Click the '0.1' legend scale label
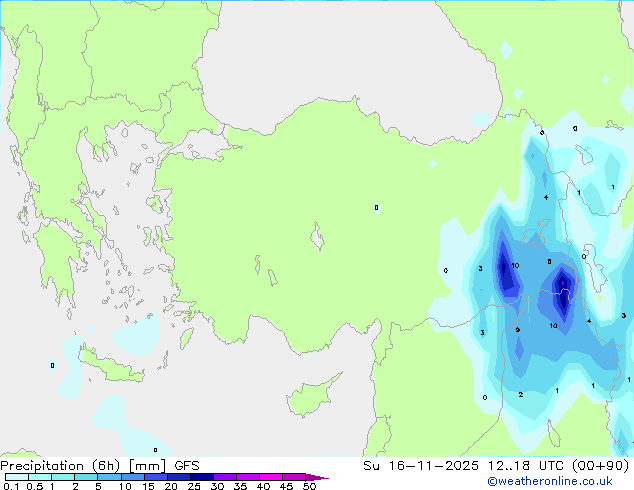 tap(11, 486)
